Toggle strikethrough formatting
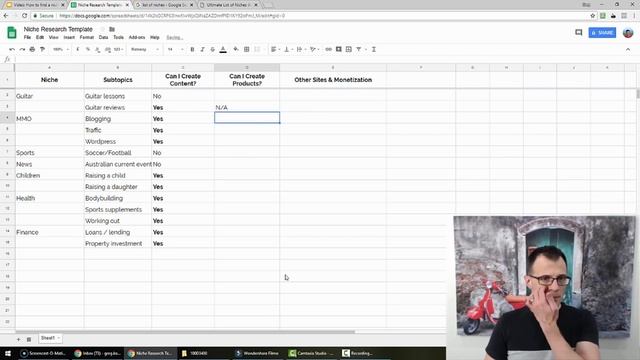Viewport: 640px width, 360px height. coord(213,49)
